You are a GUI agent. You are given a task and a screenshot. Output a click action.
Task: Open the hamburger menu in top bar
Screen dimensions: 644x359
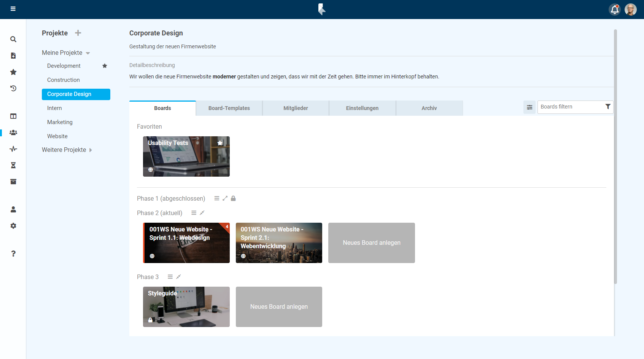tap(13, 9)
